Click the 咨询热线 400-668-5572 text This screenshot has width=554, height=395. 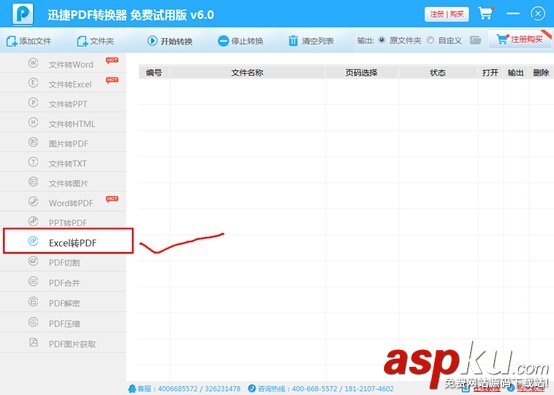coord(314,389)
